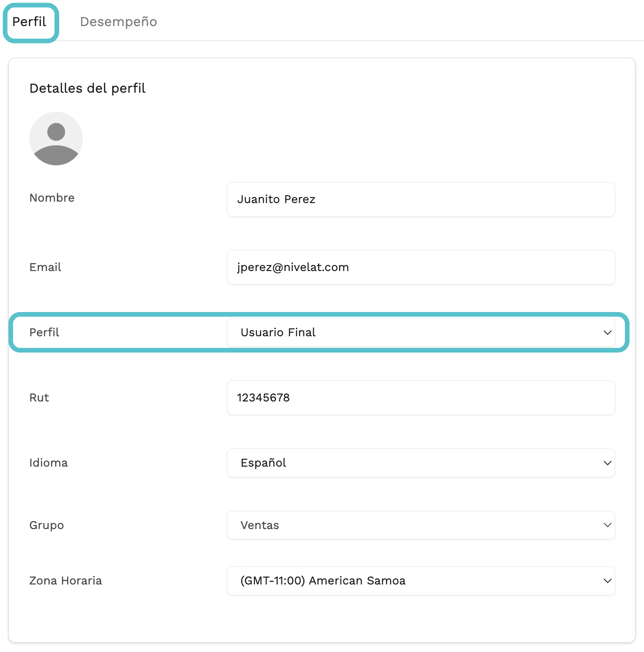Image resolution: width=644 pixels, height=652 pixels.
Task: Open the Zona Horaria American Samoa dropdown
Action: pyautogui.click(x=421, y=581)
